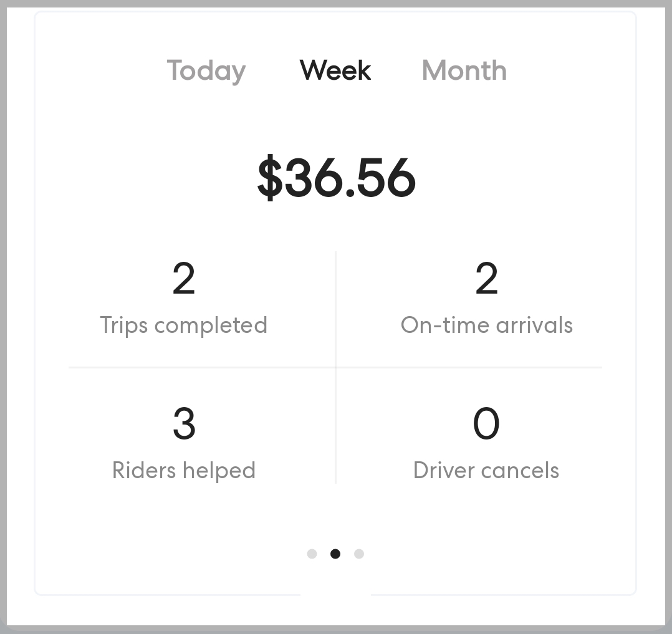Switch to the Today tab
Image resolution: width=672 pixels, height=634 pixels.
pyautogui.click(x=206, y=70)
